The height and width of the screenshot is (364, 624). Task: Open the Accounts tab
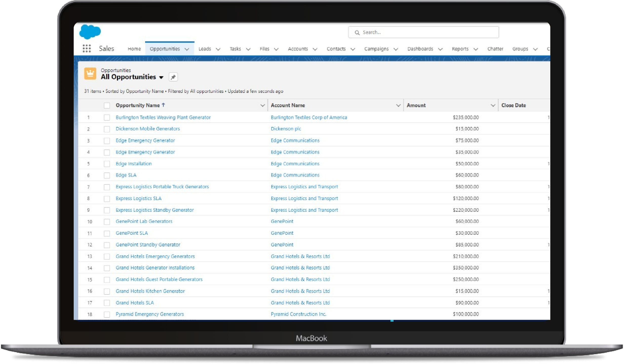coord(298,49)
